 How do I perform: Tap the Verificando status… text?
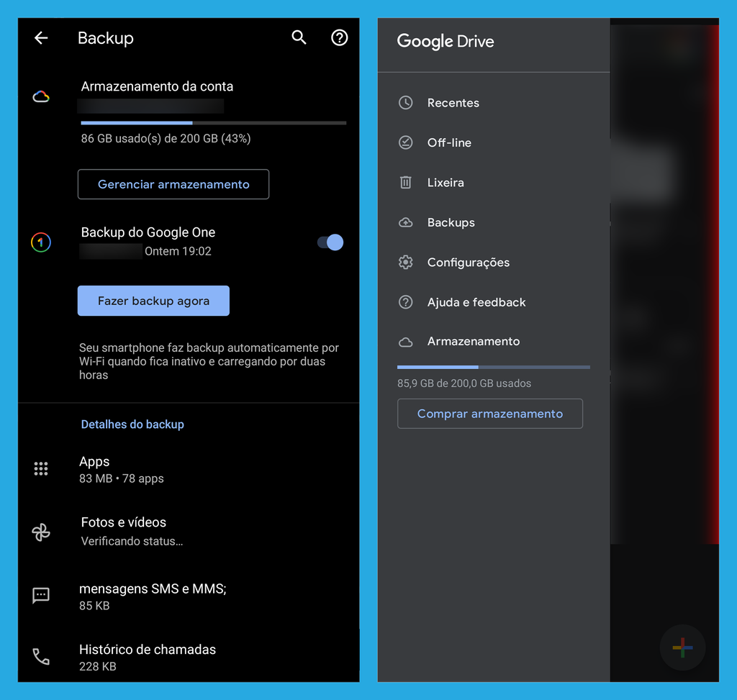point(132,541)
